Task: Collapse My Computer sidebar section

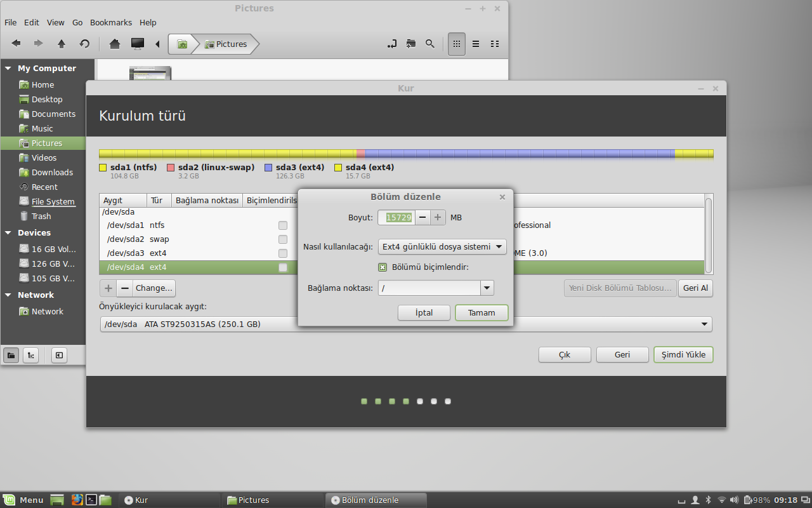Action: 8,68
